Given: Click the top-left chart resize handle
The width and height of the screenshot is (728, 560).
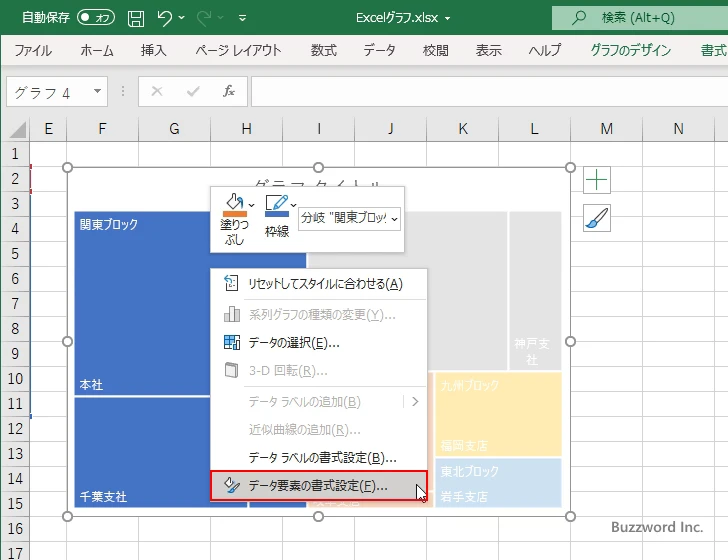Looking at the screenshot, I should click(67, 168).
